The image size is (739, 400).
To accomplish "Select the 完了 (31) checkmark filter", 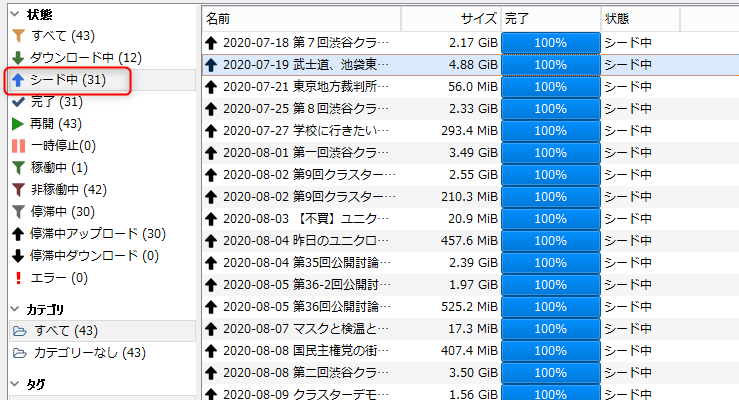I will 18,101.
